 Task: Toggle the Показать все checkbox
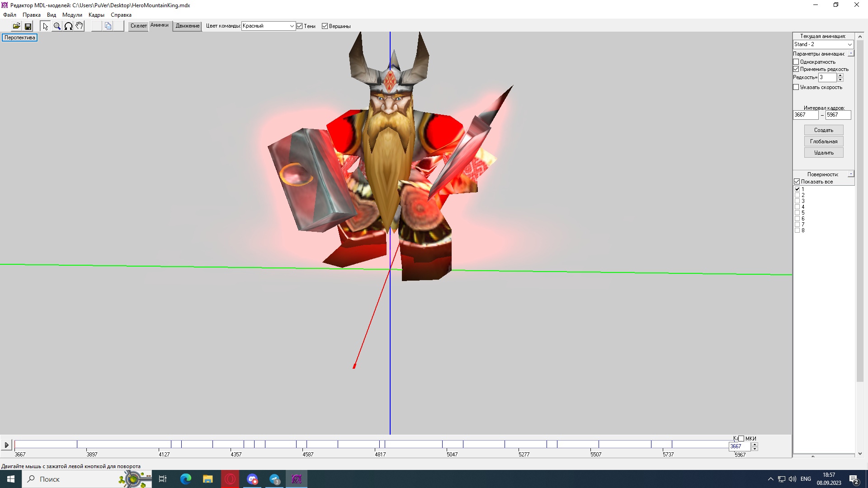(x=797, y=182)
